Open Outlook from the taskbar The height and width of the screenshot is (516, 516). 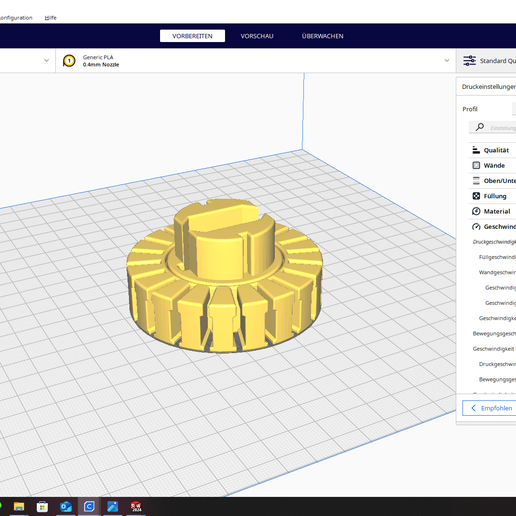click(66, 507)
